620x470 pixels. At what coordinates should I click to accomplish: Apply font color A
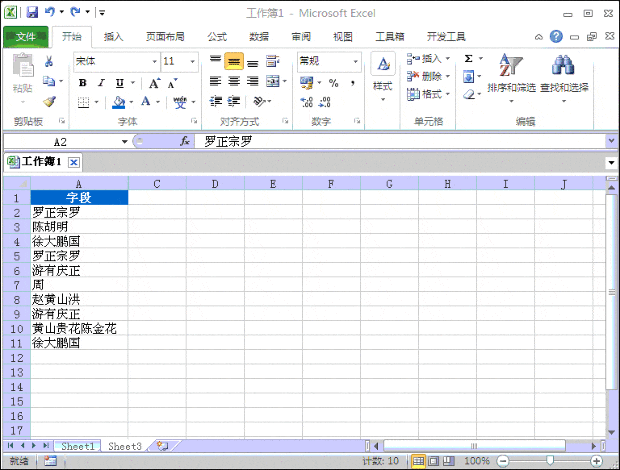[x=146, y=102]
